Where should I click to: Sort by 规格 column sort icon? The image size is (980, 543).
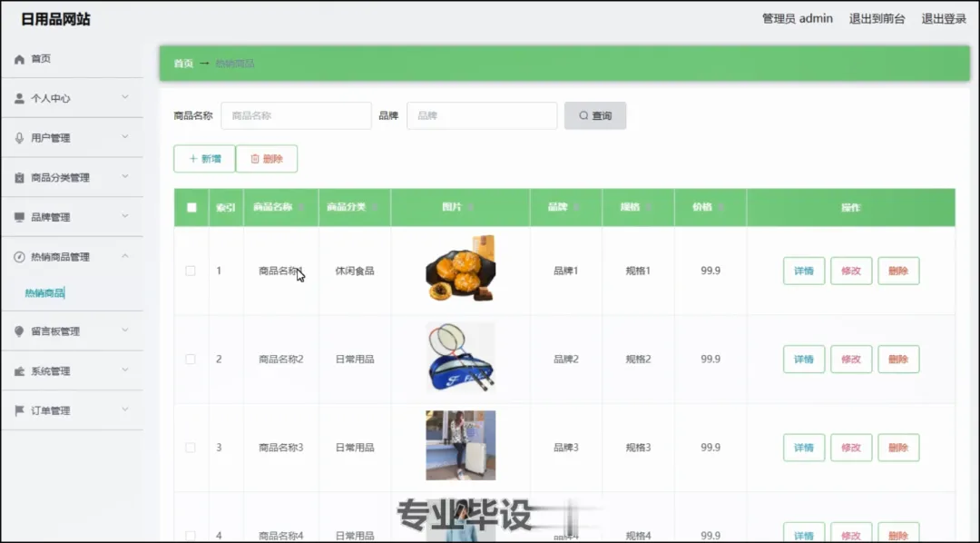(x=649, y=208)
